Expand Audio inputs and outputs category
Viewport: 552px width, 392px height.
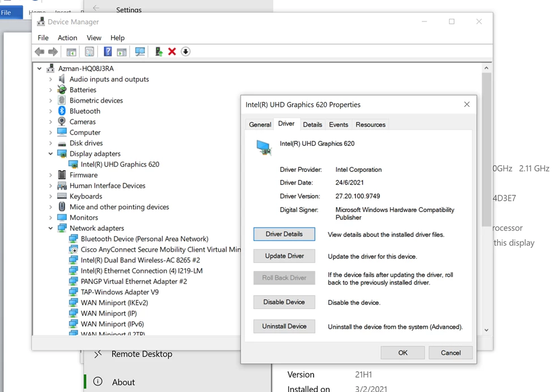click(51, 79)
